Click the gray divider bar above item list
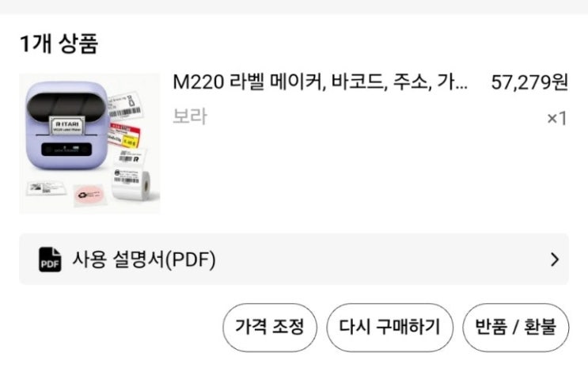The width and height of the screenshot is (588, 368). click(294, 7)
